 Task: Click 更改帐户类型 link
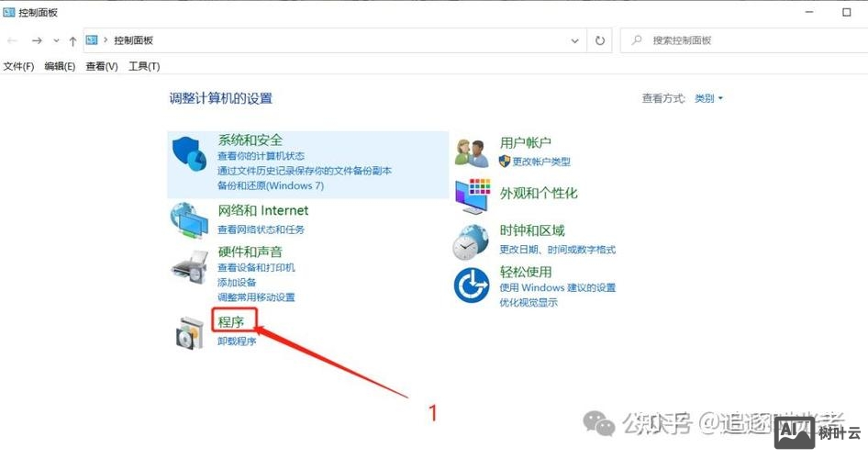tap(540, 162)
